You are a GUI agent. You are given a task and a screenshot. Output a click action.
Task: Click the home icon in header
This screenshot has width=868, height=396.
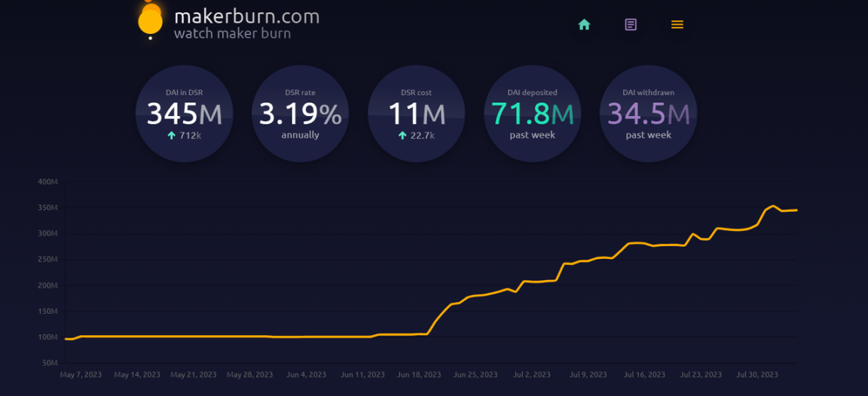click(x=584, y=25)
